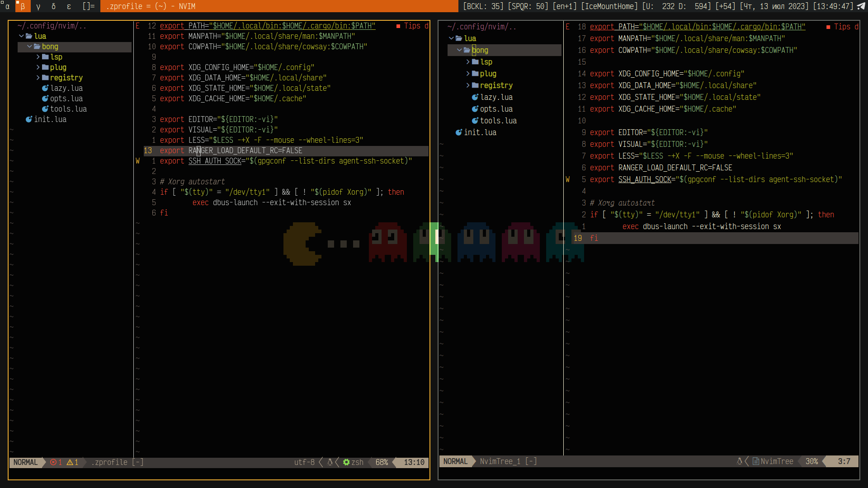Click the IceMountHome label in the top bar
The width and height of the screenshot is (868, 488).
click(609, 6)
